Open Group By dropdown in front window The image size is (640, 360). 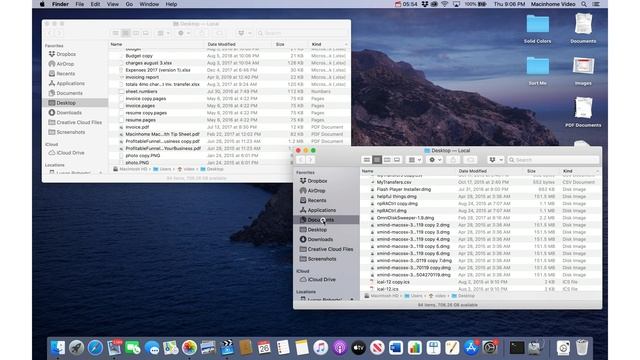[415, 160]
